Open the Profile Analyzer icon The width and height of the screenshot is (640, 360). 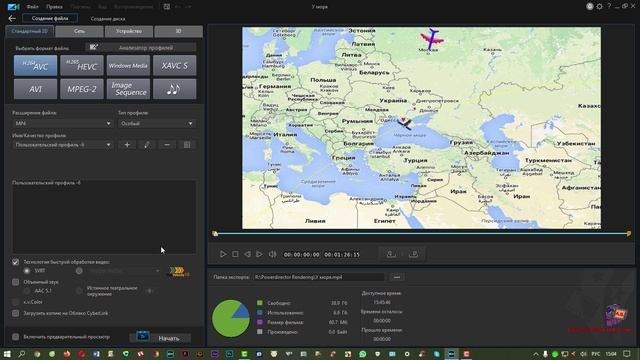pyautogui.click(x=94, y=47)
